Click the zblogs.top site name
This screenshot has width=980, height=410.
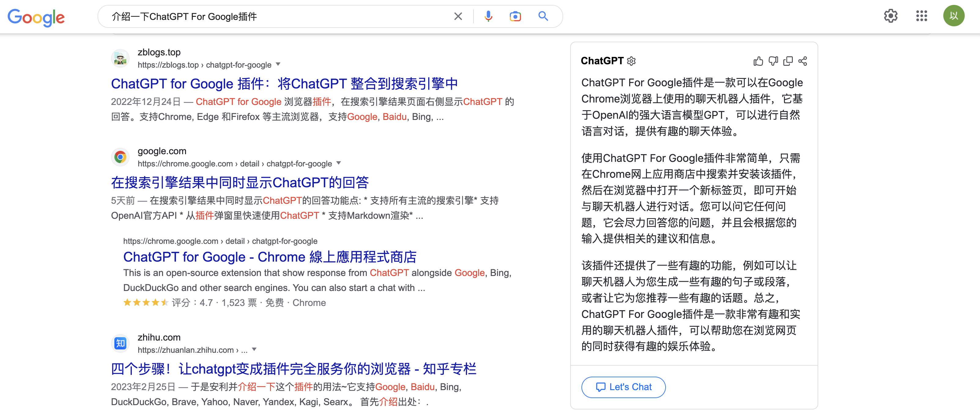[x=159, y=52]
